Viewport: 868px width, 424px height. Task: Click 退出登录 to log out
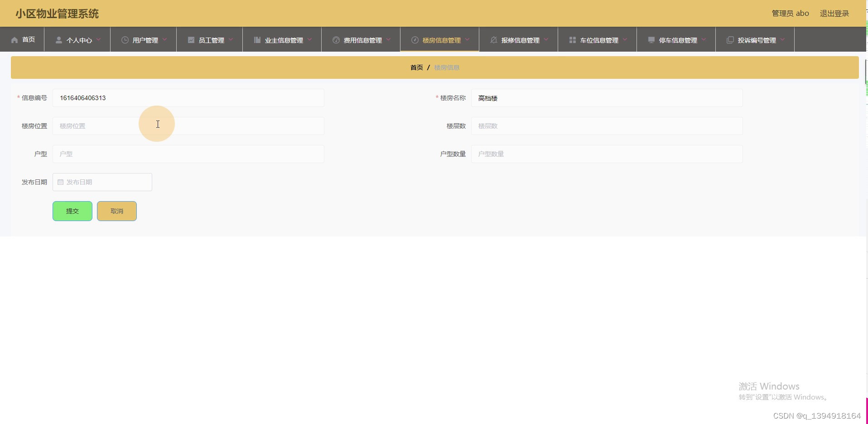pyautogui.click(x=834, y=14)
